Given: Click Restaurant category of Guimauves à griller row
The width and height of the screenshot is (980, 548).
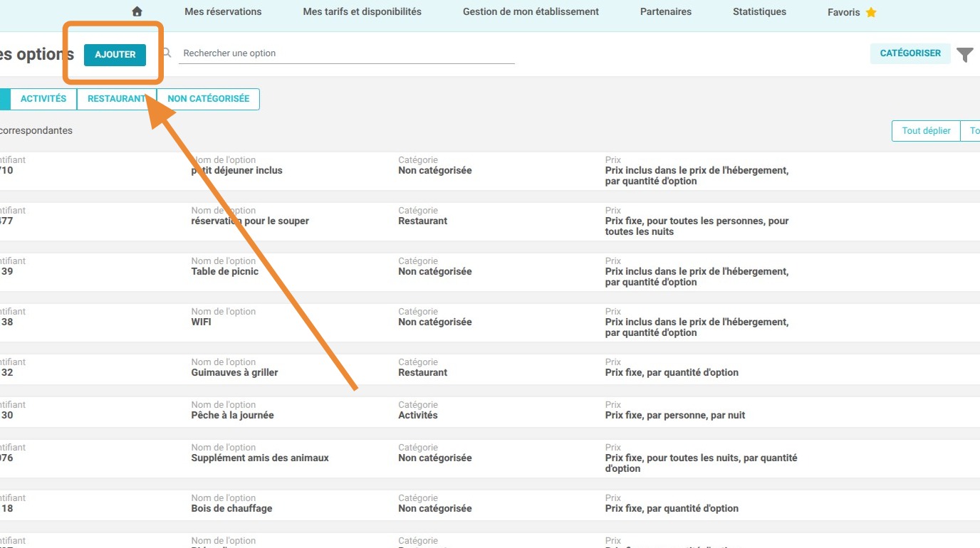Looking at the screenshot, I should 423,372.
